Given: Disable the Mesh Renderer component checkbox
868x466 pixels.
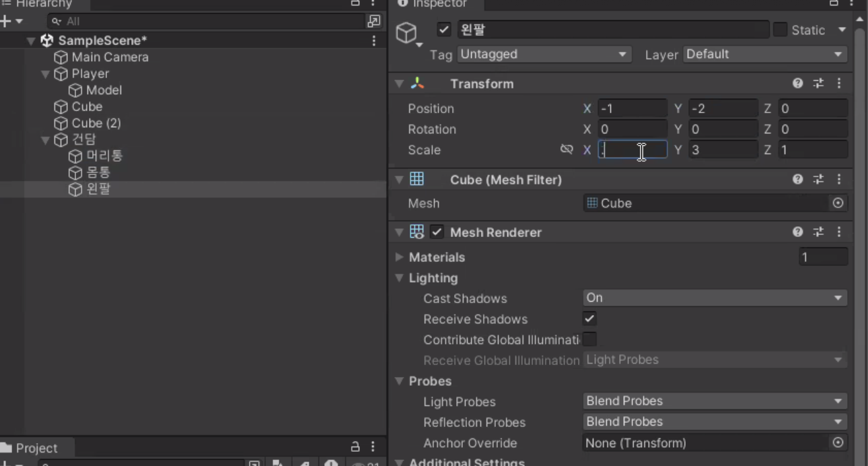Looking at the screenshot, I should pyautogui.click(x=437, y=232).
